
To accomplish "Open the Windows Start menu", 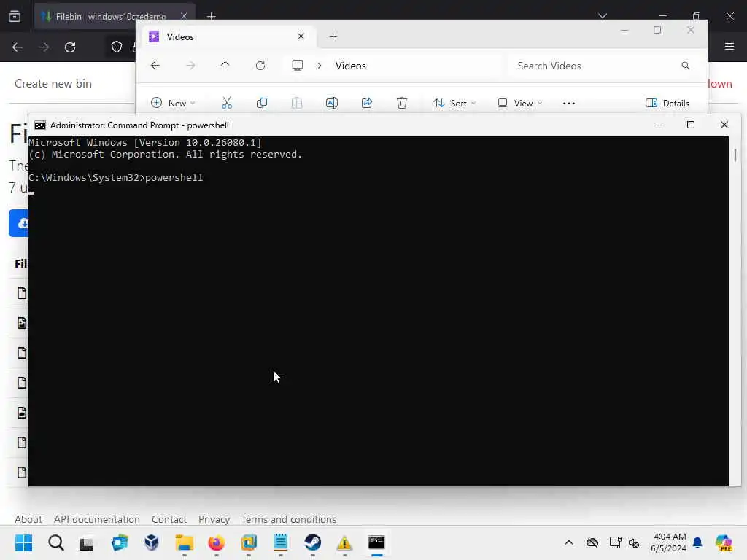I will coord(23,542).
